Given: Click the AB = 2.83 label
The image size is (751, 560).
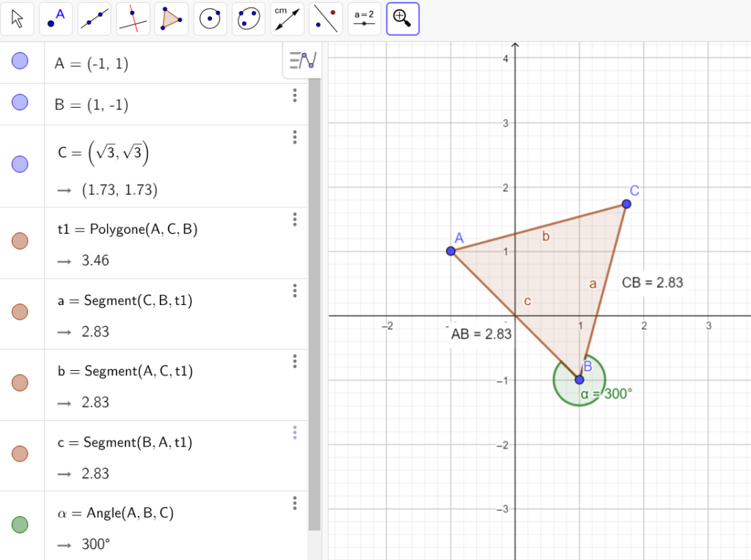Looking at the screenshot, I should pyautogui.click(x=480, y=334).
